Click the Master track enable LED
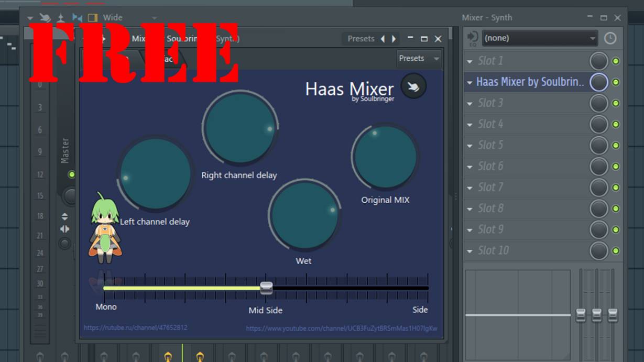Screen dimensions: 644x362 click(72, 174)
